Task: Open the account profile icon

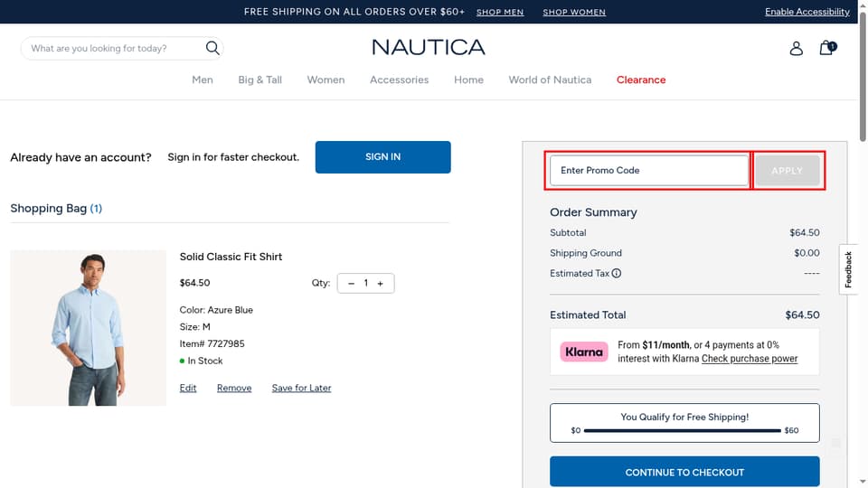Action: (796, 48)
